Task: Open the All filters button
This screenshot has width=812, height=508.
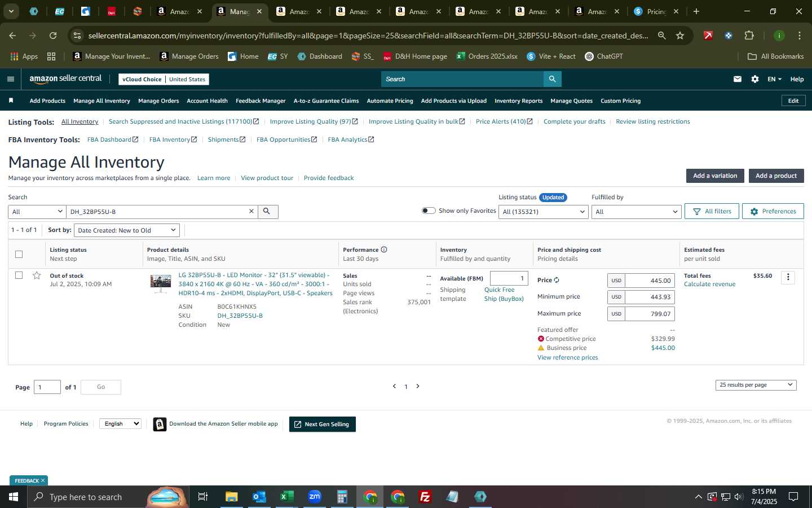Action: pyautogui.click(x=712, y=211)
